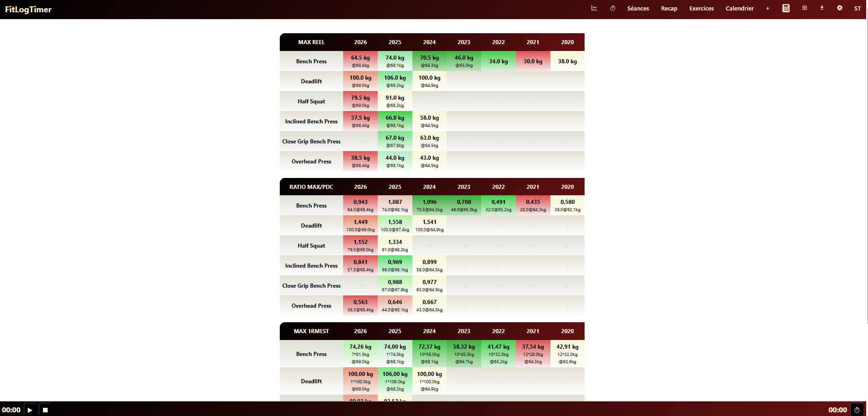868x416 pixels.
Task: Click the table grid icon in navbar
Action: (805, 8)
